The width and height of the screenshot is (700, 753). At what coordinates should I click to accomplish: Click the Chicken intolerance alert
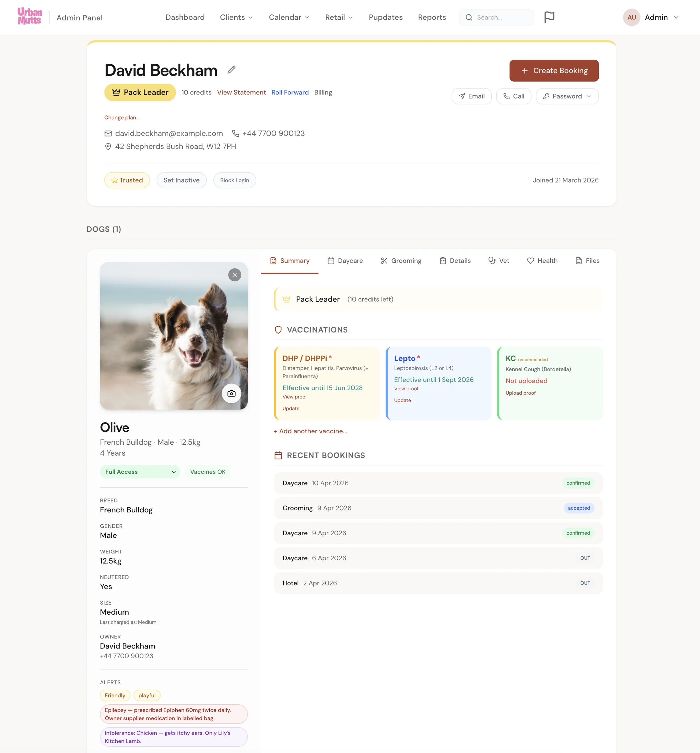point(174,737)
